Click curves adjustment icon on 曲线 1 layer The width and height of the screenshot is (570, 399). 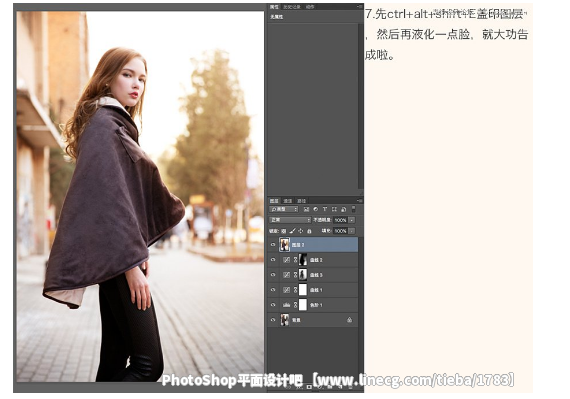tap(286, 290)
